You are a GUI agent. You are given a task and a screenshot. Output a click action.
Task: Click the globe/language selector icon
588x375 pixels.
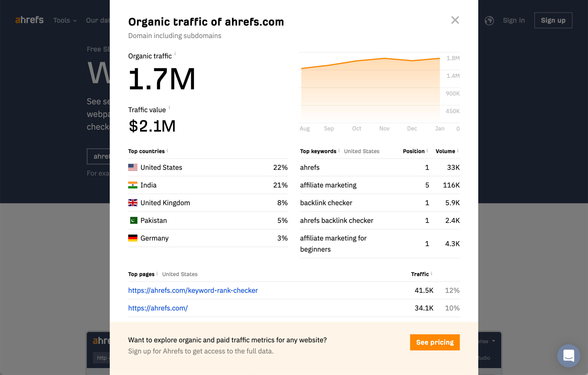coord(489,20)
